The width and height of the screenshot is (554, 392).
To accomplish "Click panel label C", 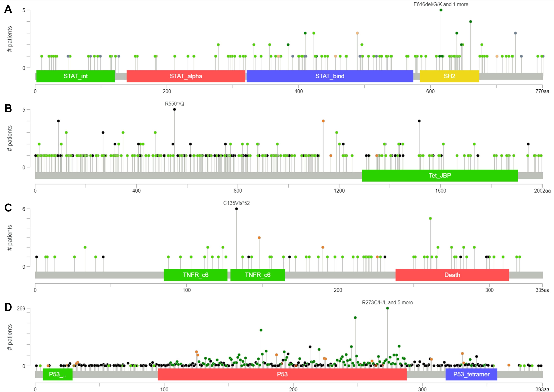I will [x=8, y=208].
